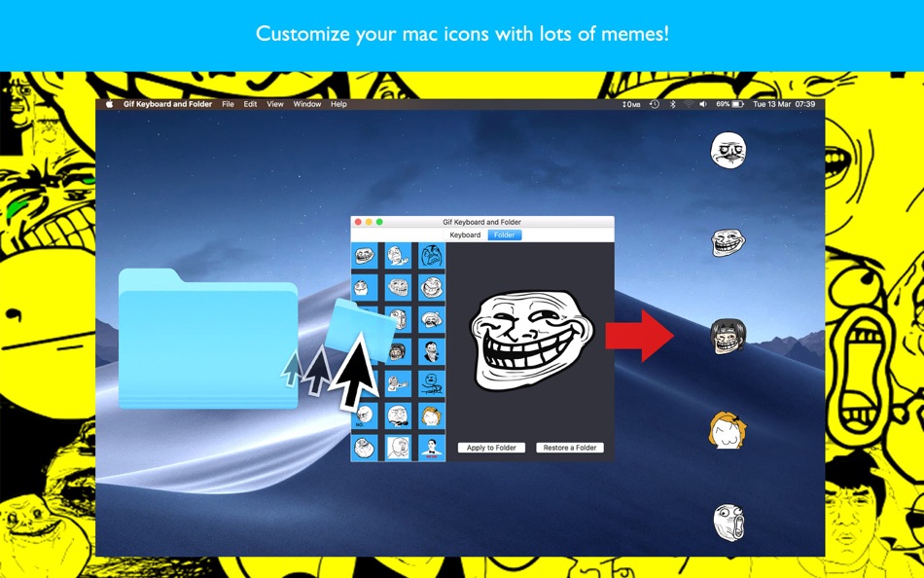Open the Me Gusta desktop icon on the right

click(731, 151)
